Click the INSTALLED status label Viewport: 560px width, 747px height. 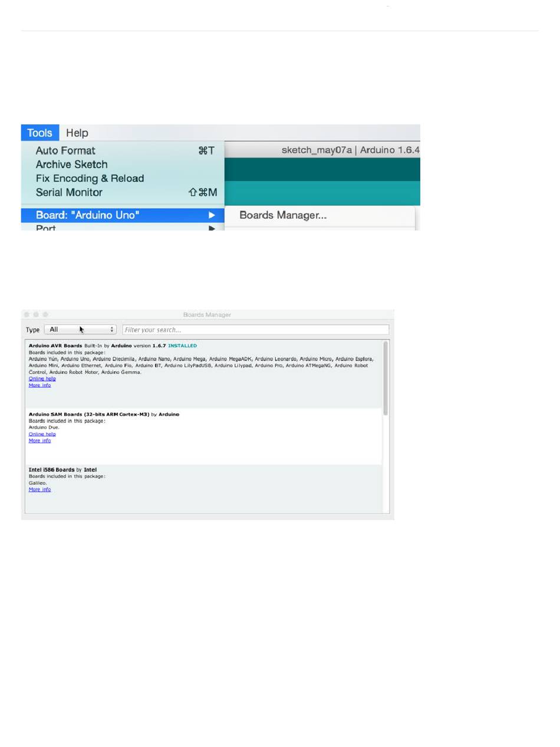[183, 345]
